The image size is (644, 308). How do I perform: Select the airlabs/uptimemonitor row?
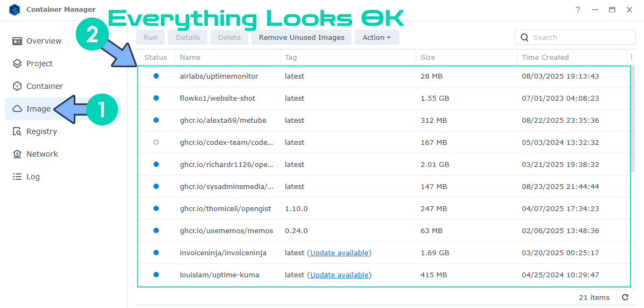pyautogui.click(x=383, y=76)
